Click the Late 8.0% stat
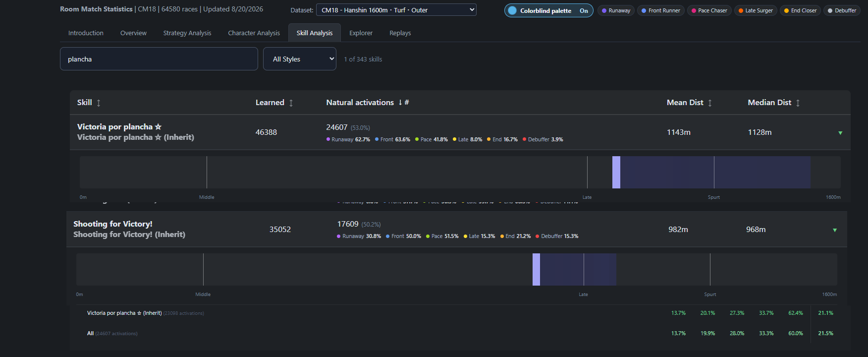This screenshot has width=868, height=357. point(467,139)
